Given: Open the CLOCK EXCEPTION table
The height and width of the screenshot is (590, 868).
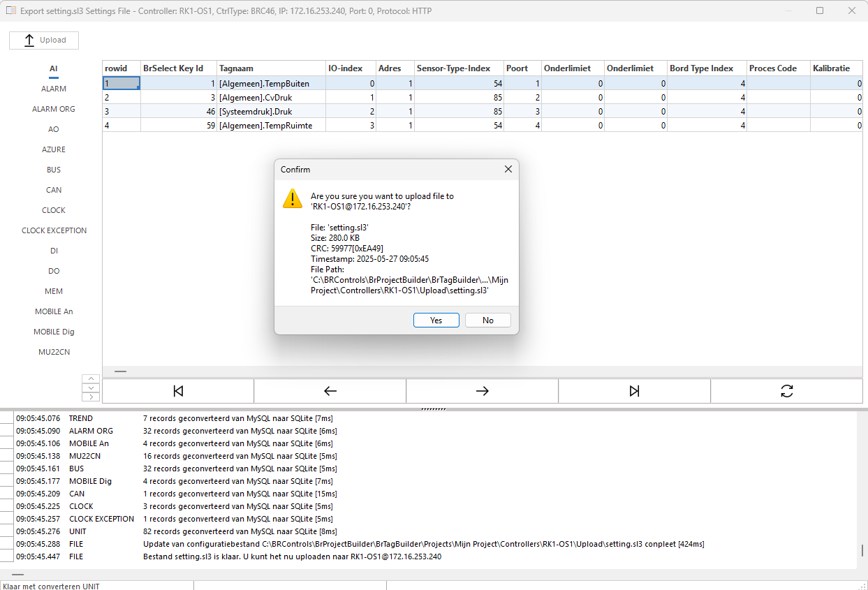Looking at the screenshot, I should click(54, 230).
